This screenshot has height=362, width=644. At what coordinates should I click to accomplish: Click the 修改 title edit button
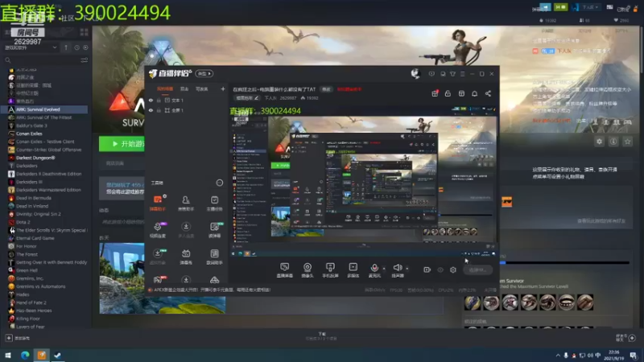pos(326,89)
